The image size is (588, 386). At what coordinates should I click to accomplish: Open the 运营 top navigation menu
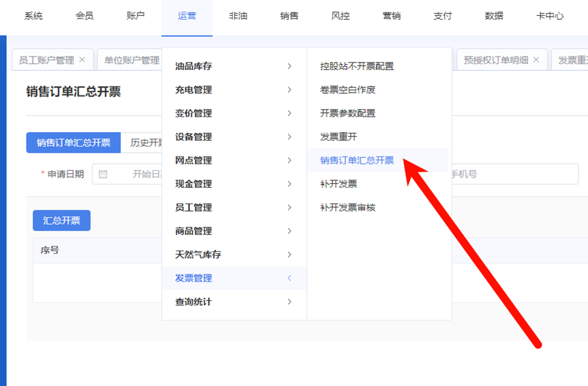pyautogui.click(x=187, y=16)
